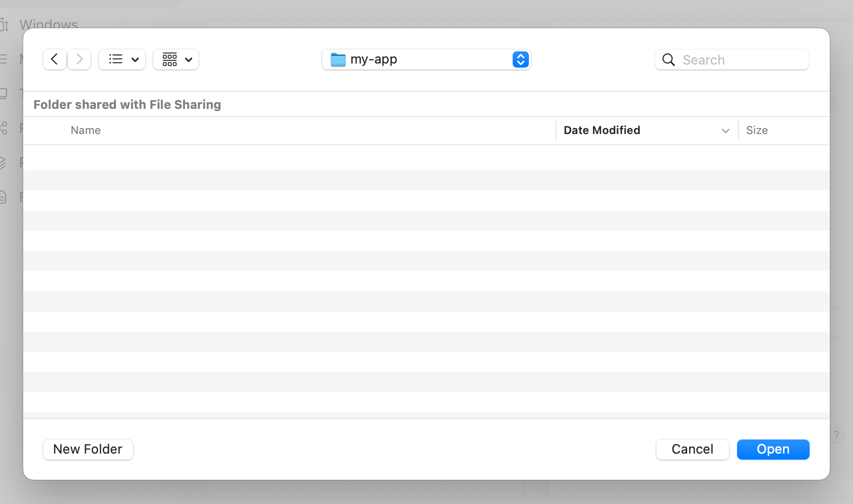
Task: Click the Folder shared with File Sharing header
Action: [x=127, y=104]
